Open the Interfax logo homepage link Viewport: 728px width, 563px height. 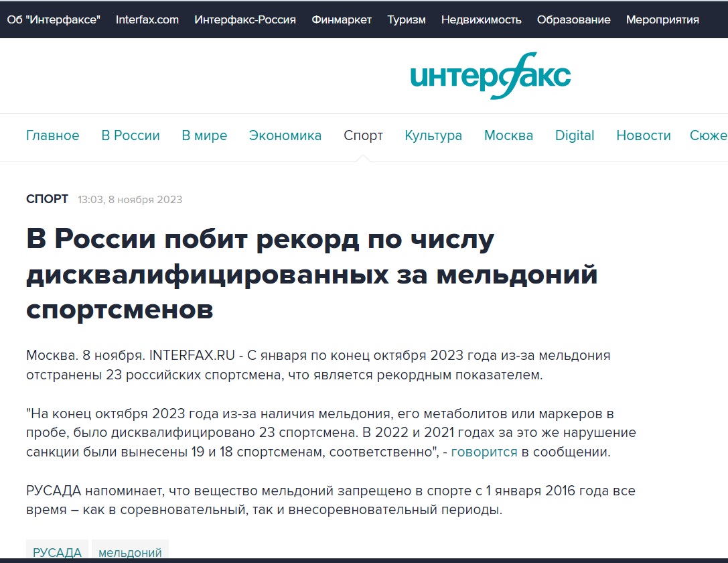click(x=490, y=76)
